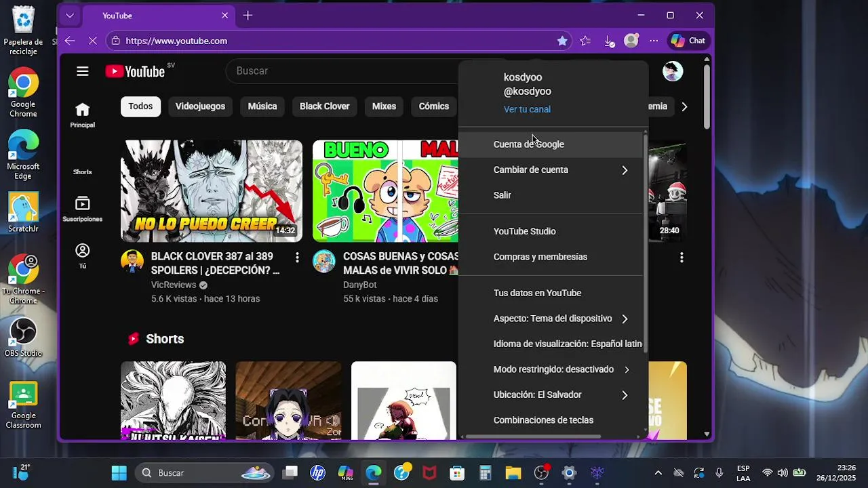
Task: Click Windows taskbar Buscar search box
Action: coord(203,472)
